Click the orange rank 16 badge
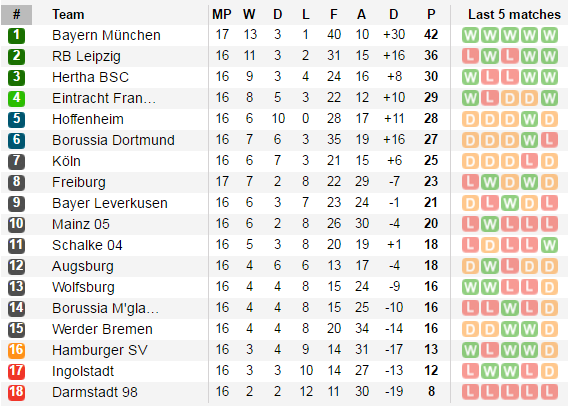The width and height of the screenshot is (568, 406). coord(16,351)
